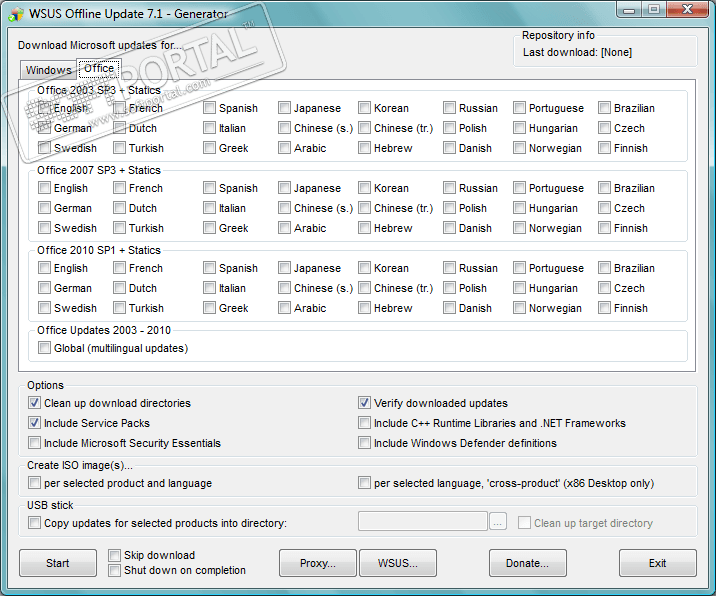Close the WSUS Offline Update window
Viewport: 716px width, 596px height.
click(687, 10)
